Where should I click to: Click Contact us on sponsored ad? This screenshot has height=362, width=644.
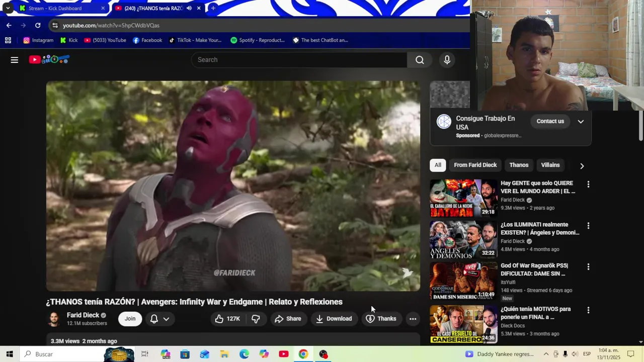tap(550, 121)
